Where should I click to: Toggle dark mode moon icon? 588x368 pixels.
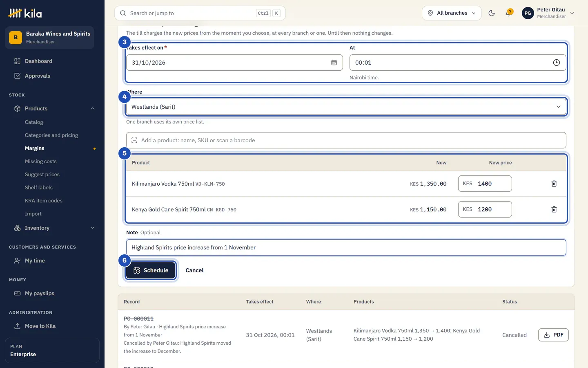[x=492, y=13]
